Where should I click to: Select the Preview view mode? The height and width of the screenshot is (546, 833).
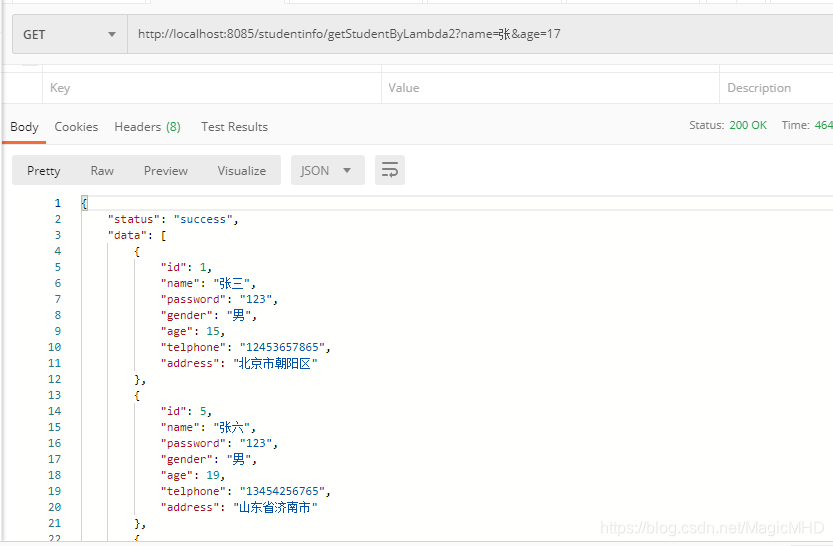(x=166, y=170)
